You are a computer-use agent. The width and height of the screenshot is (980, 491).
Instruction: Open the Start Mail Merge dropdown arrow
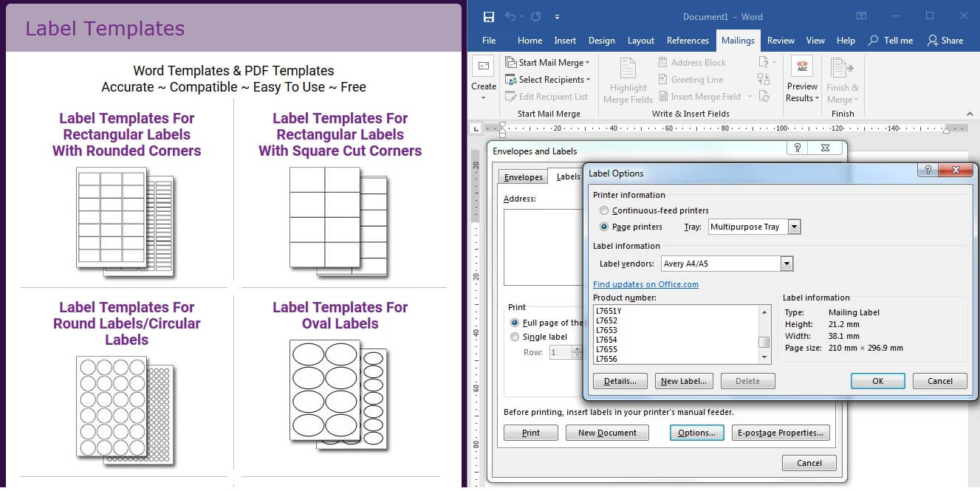[587, 63]
